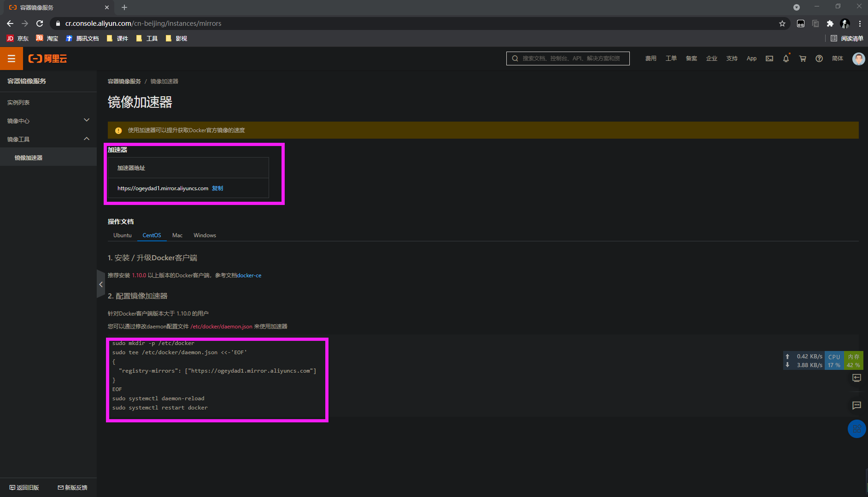Image resolution: width=868 pixels, height=497 pixels.
Task: Click 新版反馈 at the sidebar bottom
Action: pyautogui.click(x=72, y=487)
